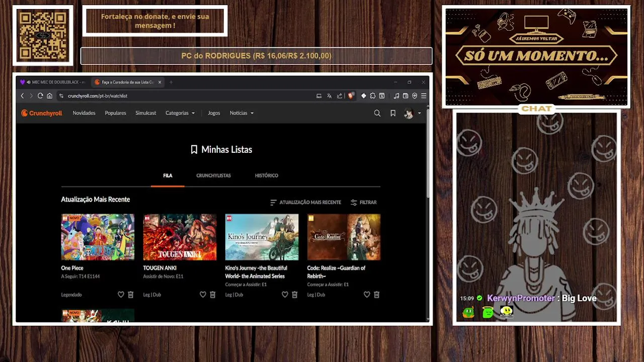Select the Fila tab

[x=168, y=175]
